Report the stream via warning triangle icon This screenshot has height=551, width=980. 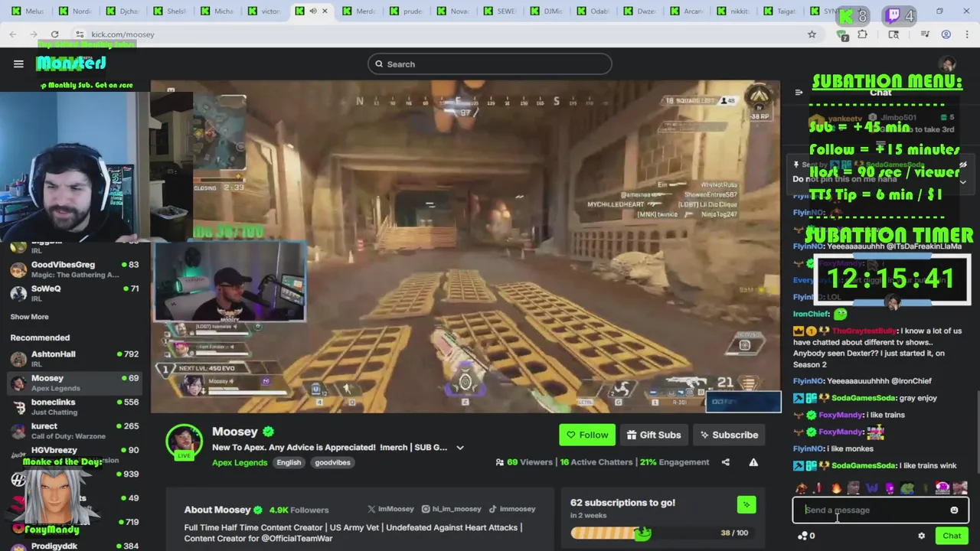click(753, 462)
